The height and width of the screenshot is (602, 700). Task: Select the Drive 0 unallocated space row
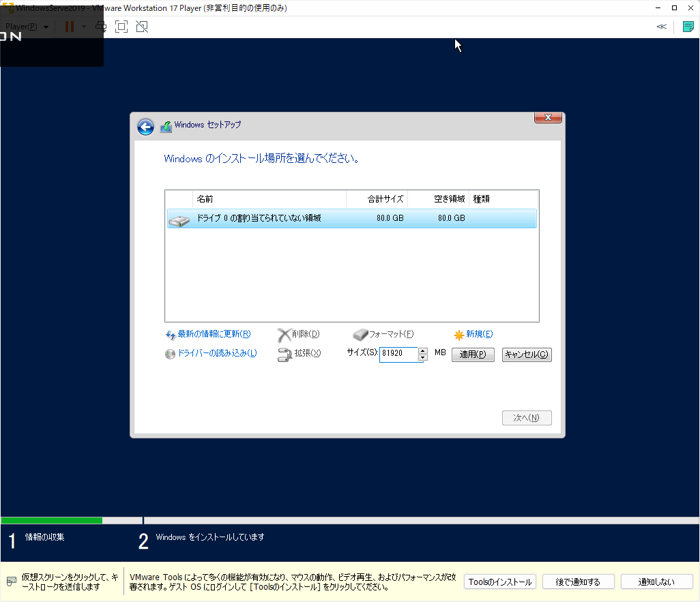[x=352, y=218]
